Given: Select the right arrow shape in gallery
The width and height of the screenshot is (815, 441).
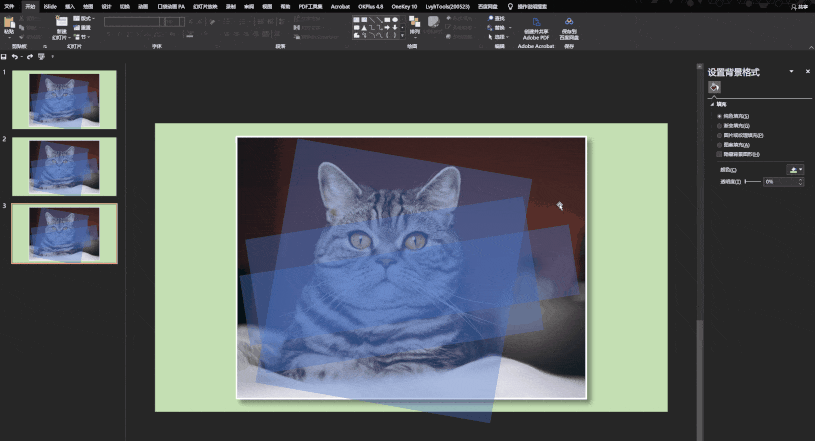Looking at the screenshot, I should 387,28.
